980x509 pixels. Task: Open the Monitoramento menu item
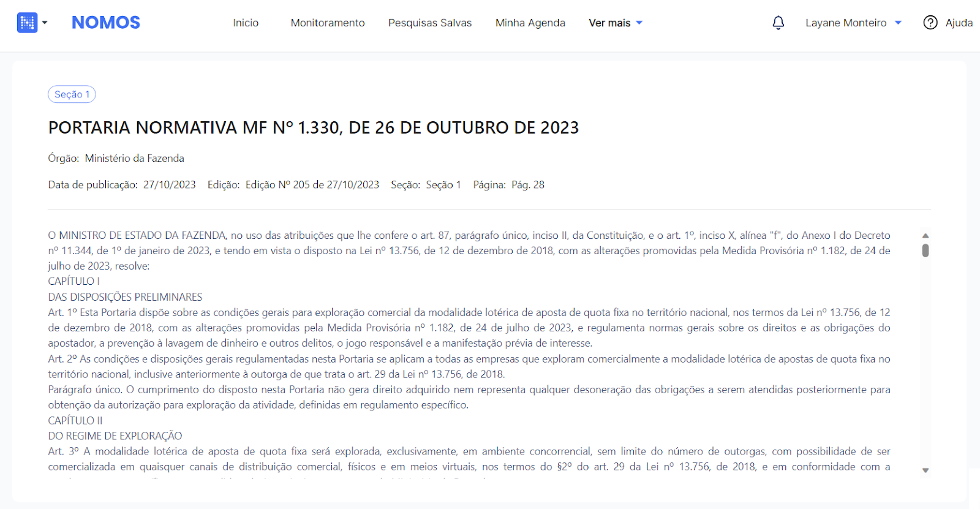click(x=328, y=23)
